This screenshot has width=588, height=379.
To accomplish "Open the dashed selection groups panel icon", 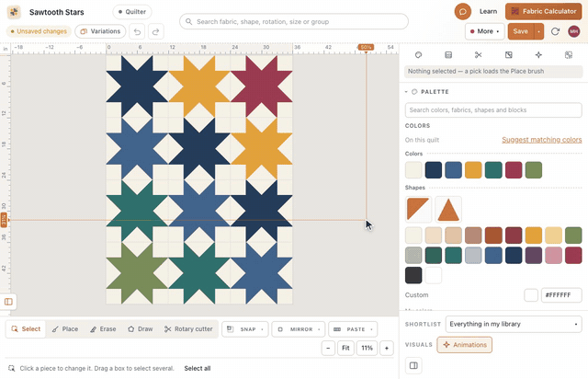I will [569, 55].
